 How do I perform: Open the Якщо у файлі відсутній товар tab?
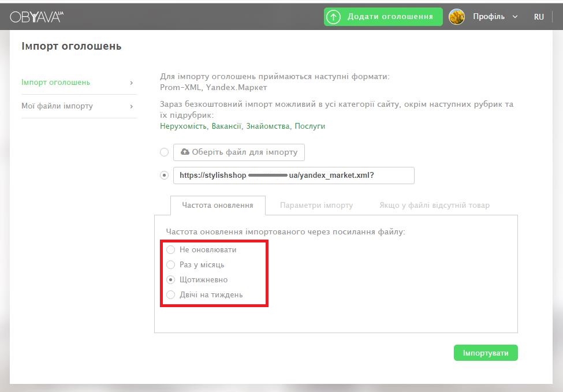(x=434, y=206)
